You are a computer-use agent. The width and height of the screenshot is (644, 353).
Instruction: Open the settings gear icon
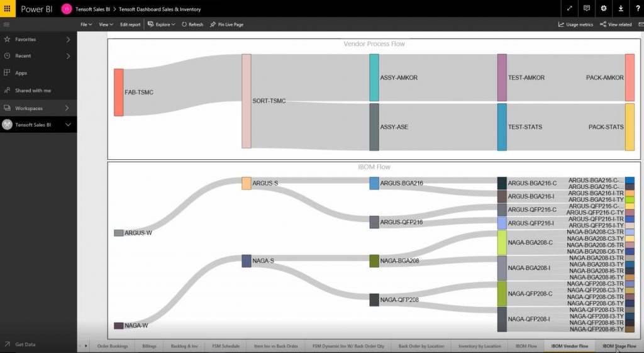[x=604, y=8]
